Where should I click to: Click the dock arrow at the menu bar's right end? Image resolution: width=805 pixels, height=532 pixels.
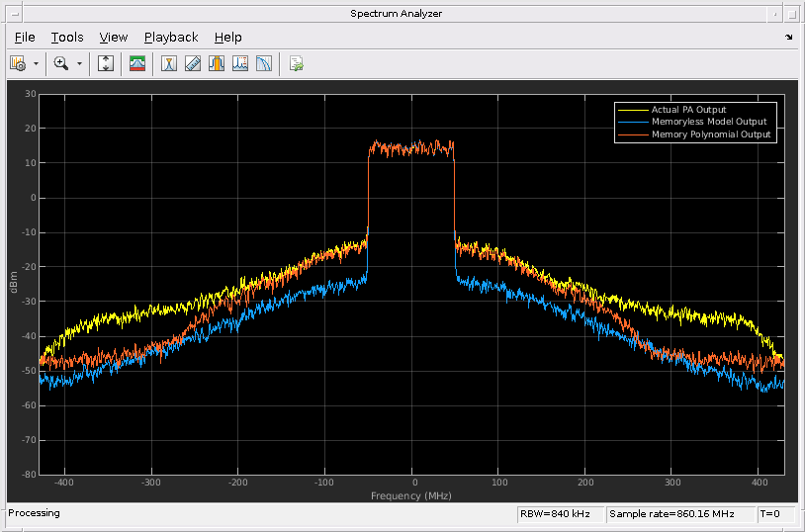point(789,38)
